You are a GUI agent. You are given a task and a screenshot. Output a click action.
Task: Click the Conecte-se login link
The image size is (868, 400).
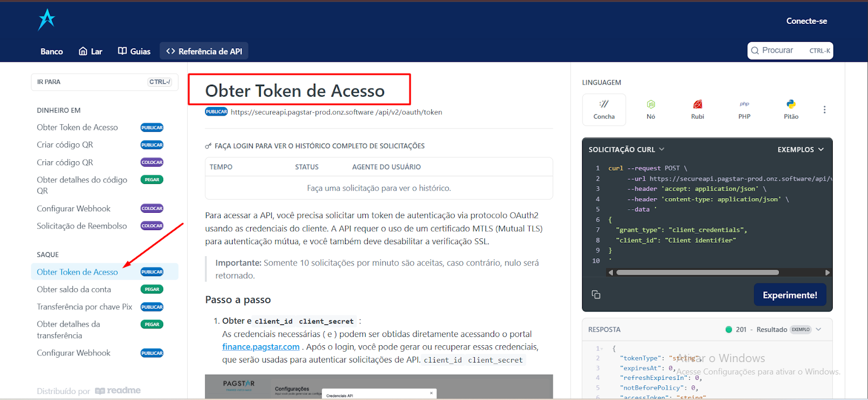click(x=807, y=21)
